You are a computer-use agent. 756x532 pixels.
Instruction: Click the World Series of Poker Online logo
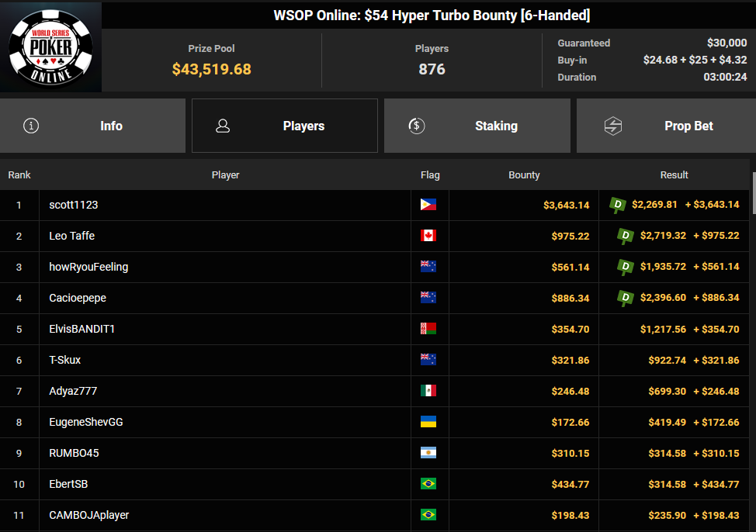[50, 47]
